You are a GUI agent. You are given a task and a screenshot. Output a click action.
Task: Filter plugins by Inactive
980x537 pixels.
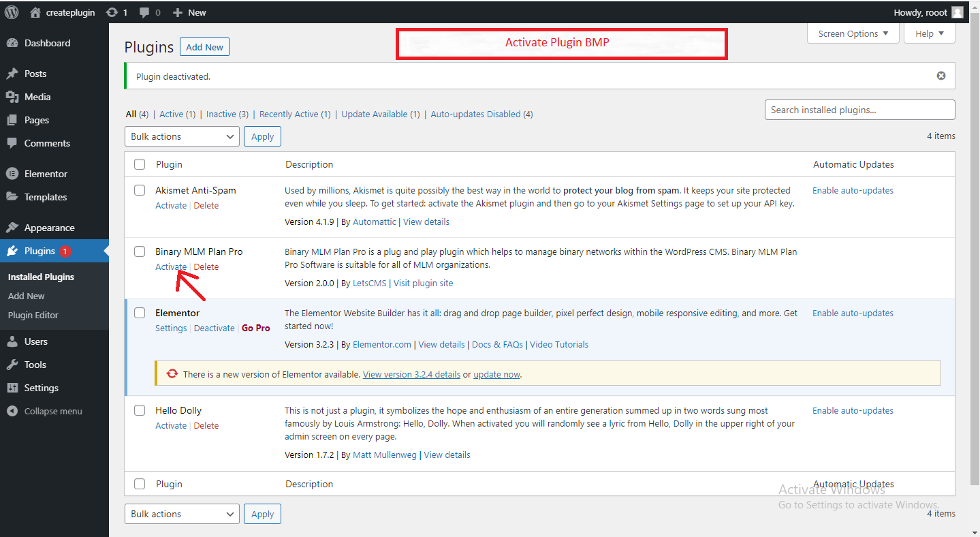tap(221, 114)
